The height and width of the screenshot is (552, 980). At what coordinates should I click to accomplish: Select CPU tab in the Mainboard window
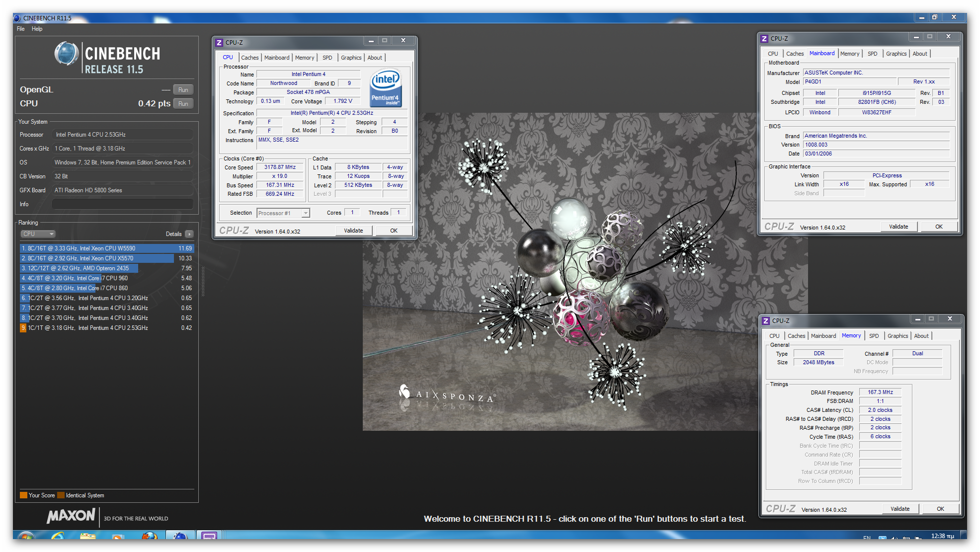773,54
